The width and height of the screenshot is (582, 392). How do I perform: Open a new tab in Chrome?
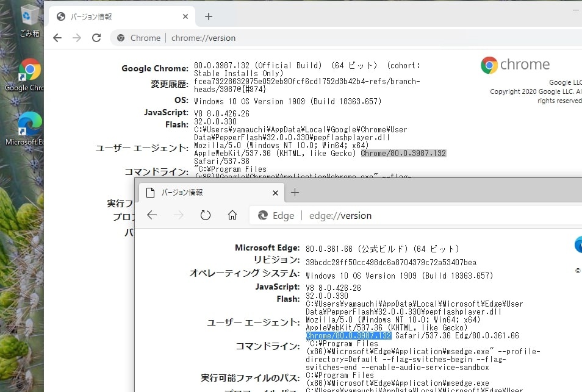209,16
